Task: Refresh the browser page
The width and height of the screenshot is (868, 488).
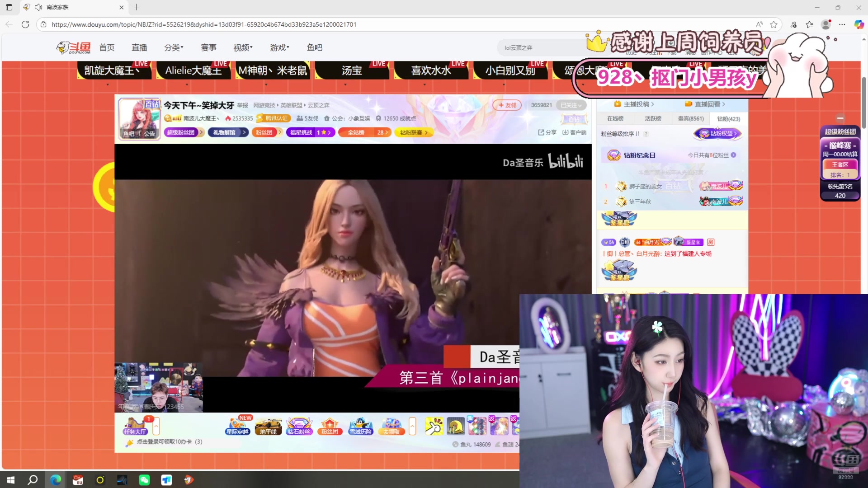Action: tap(25, 24)
